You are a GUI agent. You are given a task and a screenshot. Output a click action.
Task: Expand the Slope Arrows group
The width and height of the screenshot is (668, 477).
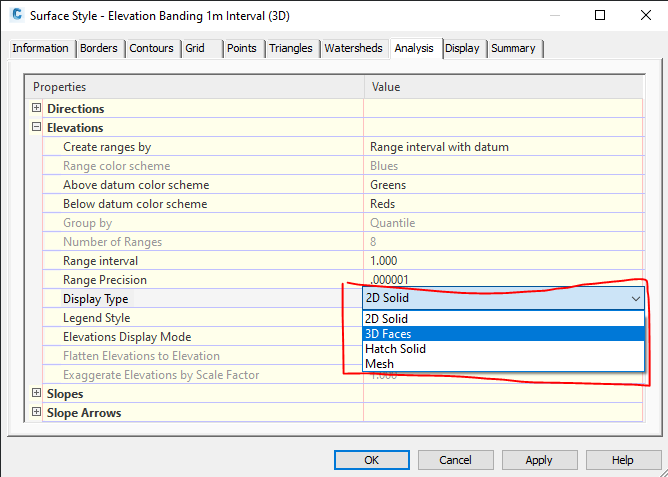37,412
